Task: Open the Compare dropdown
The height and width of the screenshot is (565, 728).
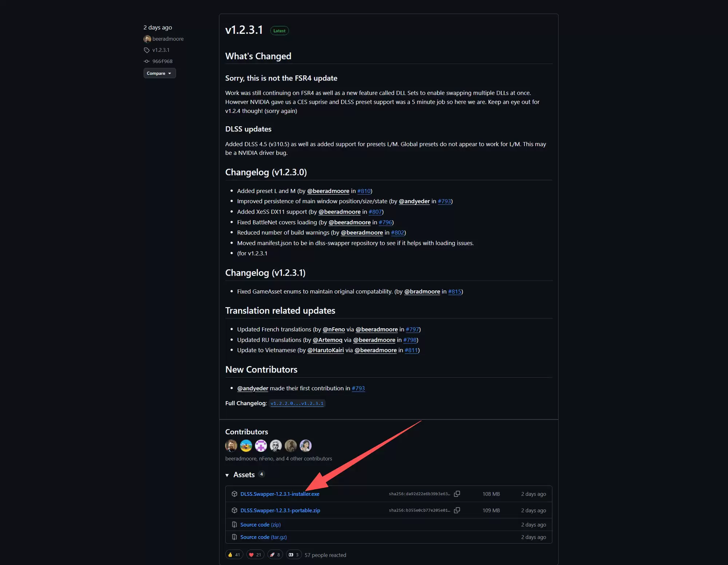Action: [159, 73]
